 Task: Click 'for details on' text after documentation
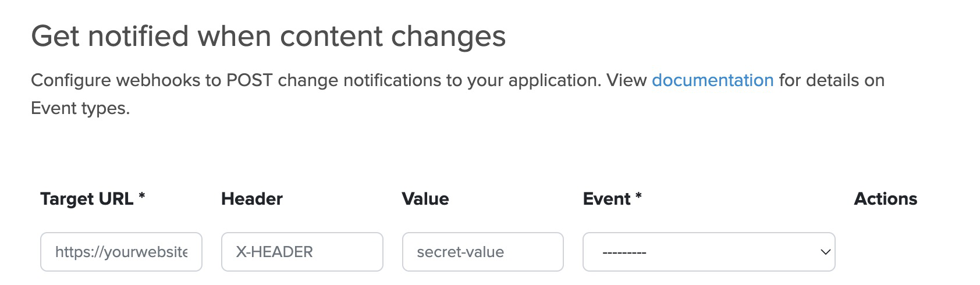[832, 80]
